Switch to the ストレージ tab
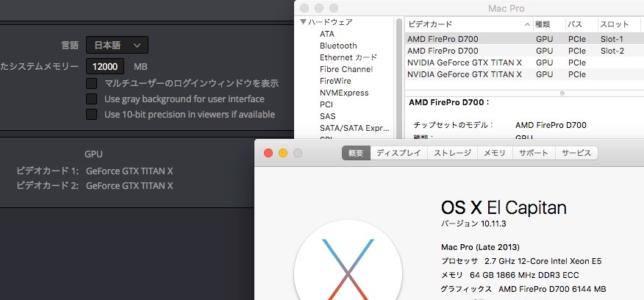 click(452, 153)
